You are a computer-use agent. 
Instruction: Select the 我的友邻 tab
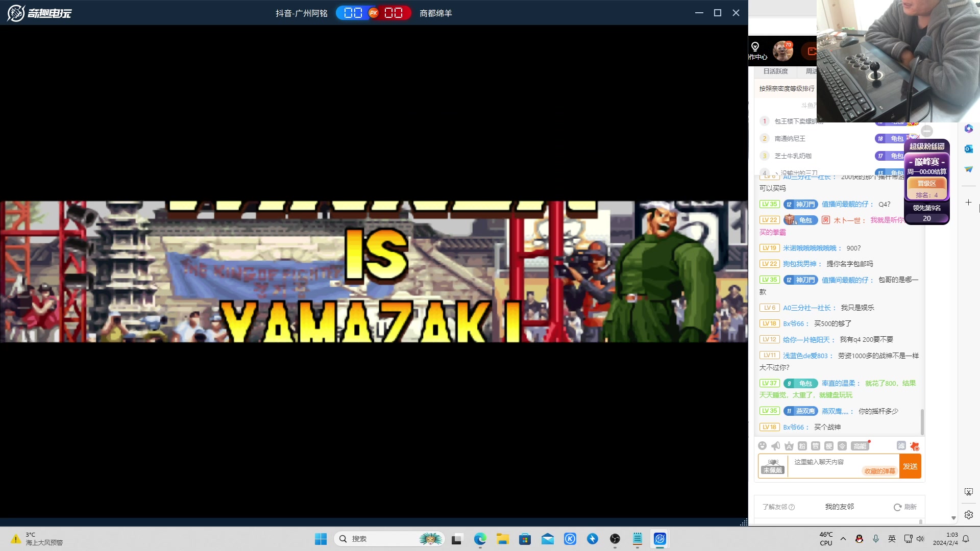(x=840, y=507)
